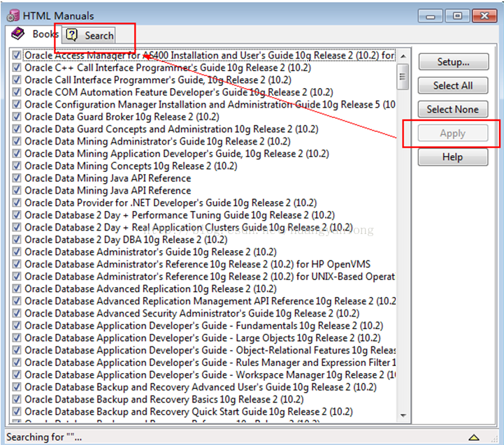Switch to the Books tab

[x=35, y=34]
